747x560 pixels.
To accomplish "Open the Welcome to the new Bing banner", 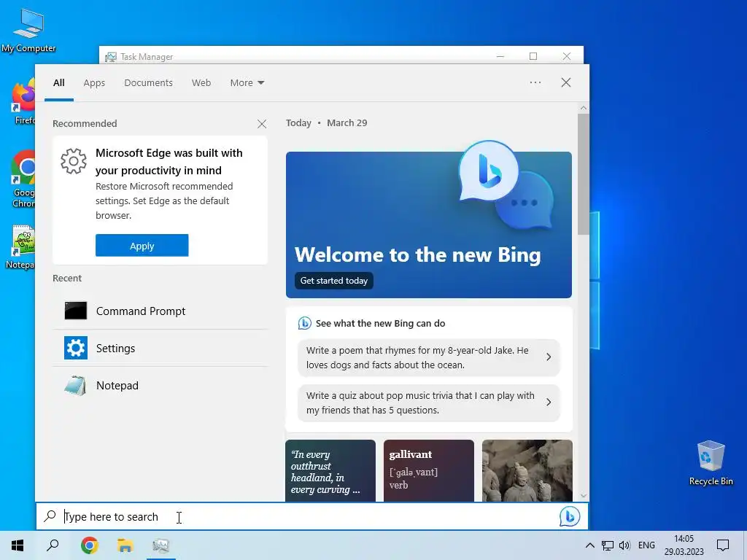I will (429, 225).
